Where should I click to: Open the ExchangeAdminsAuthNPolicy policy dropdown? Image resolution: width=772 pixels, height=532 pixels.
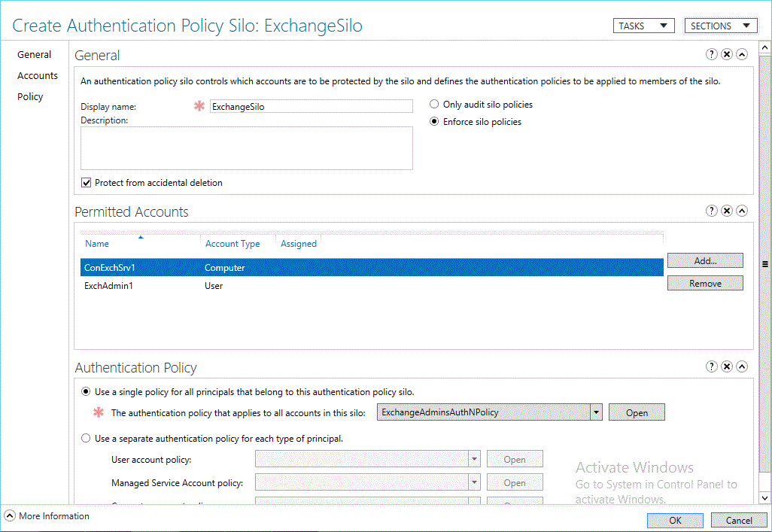pos(596,412)
